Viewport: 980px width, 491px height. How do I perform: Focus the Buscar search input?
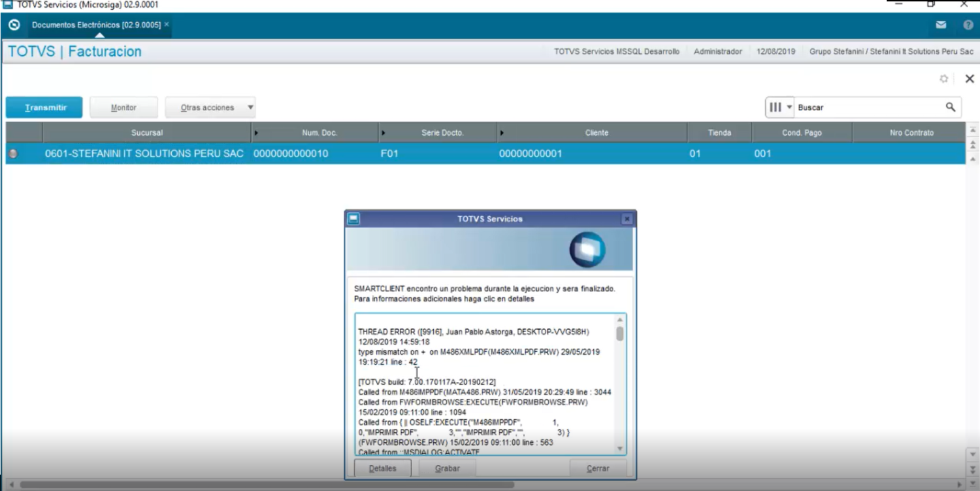[869, 107]
